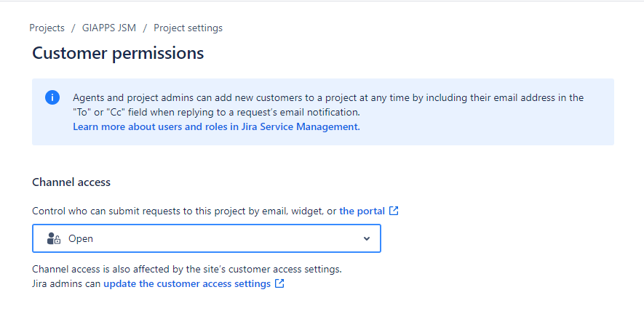
Task: Click the "Channel access" section heading
Action: coord(71,182)
